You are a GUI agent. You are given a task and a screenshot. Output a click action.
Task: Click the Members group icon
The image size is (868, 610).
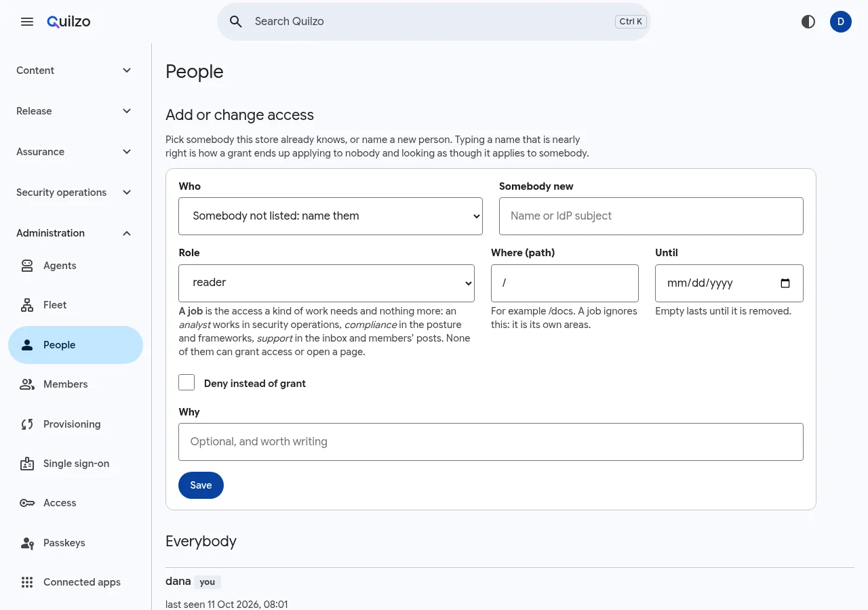[x=27, y=384]
